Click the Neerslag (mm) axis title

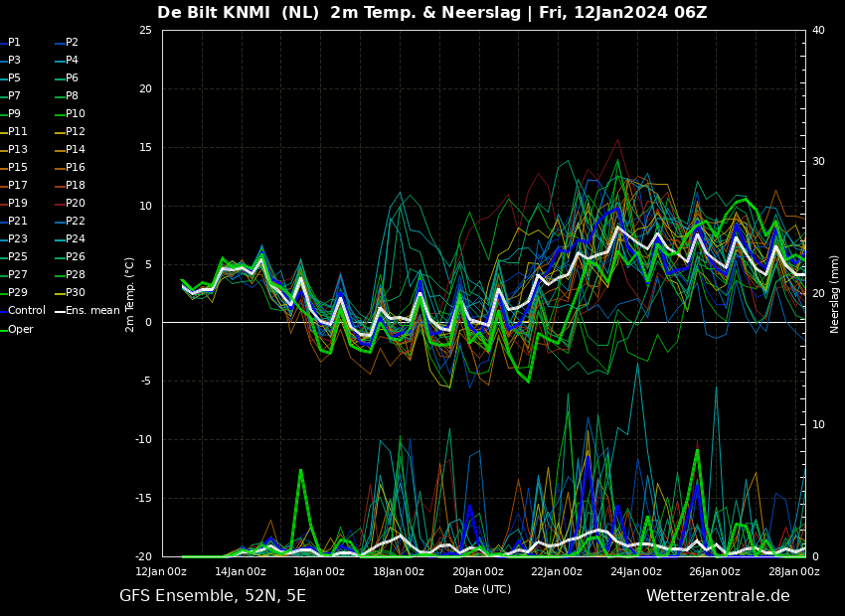835,294
